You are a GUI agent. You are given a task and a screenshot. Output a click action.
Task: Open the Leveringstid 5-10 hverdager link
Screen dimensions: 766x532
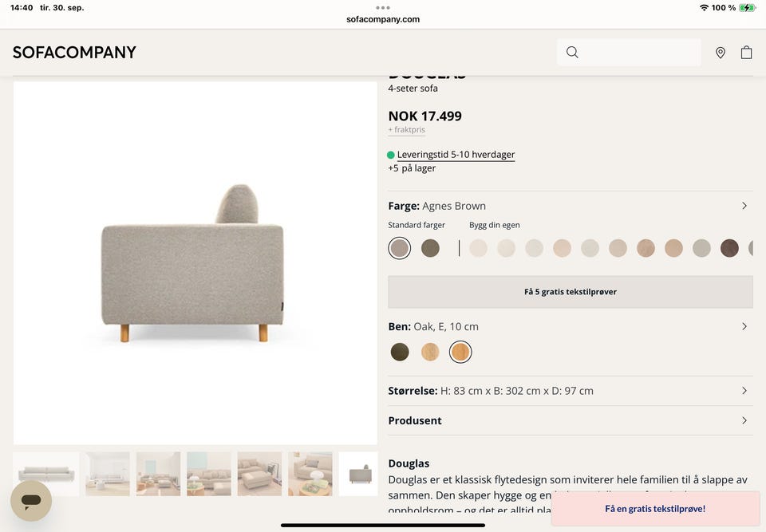click(x=456, y=155)
